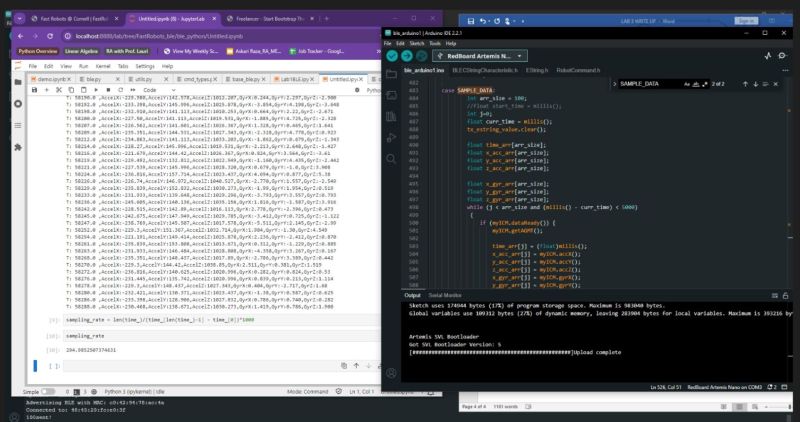Click Save in the JupyterLab notebook toolbar
800x422 pixels.
(34, 90)
